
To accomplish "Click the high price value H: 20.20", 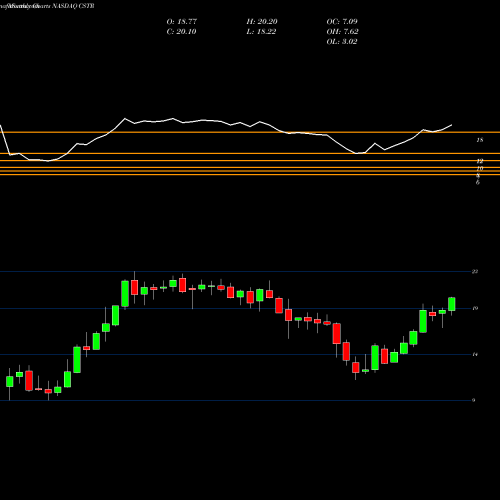I will coord(262,22).
